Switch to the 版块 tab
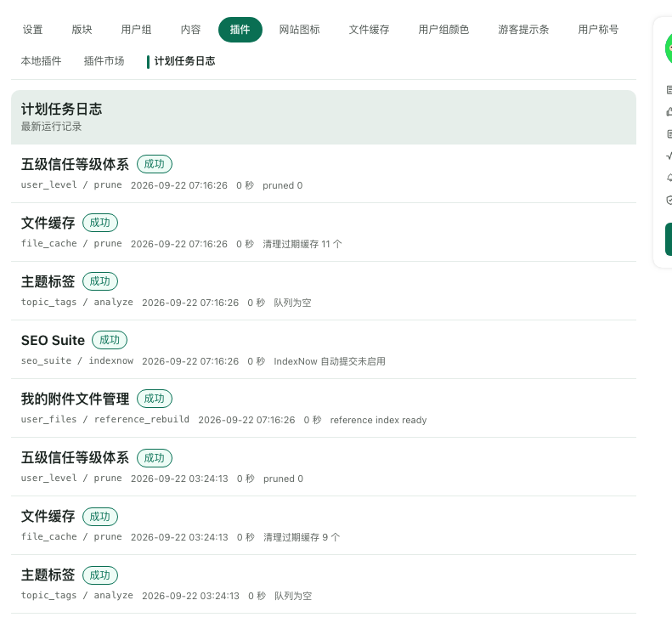Viewport: 672px width, 623px height. (82, 30)
